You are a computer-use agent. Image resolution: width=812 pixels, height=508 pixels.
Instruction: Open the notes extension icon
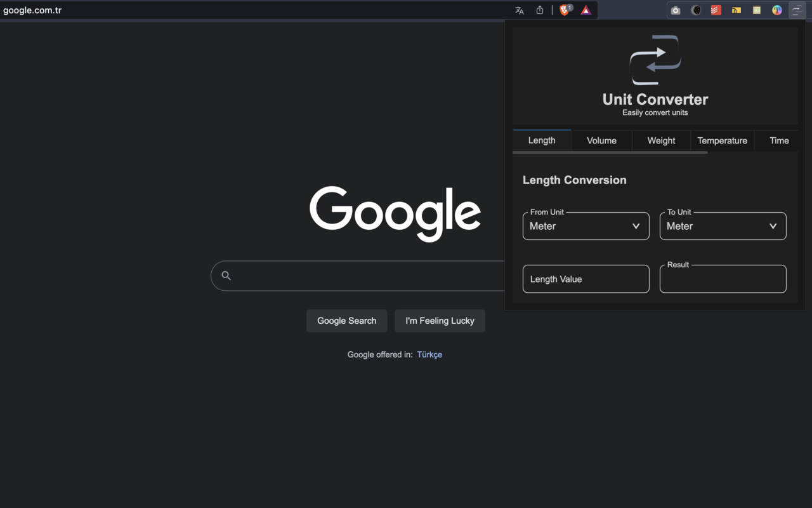tap(756, 10)
